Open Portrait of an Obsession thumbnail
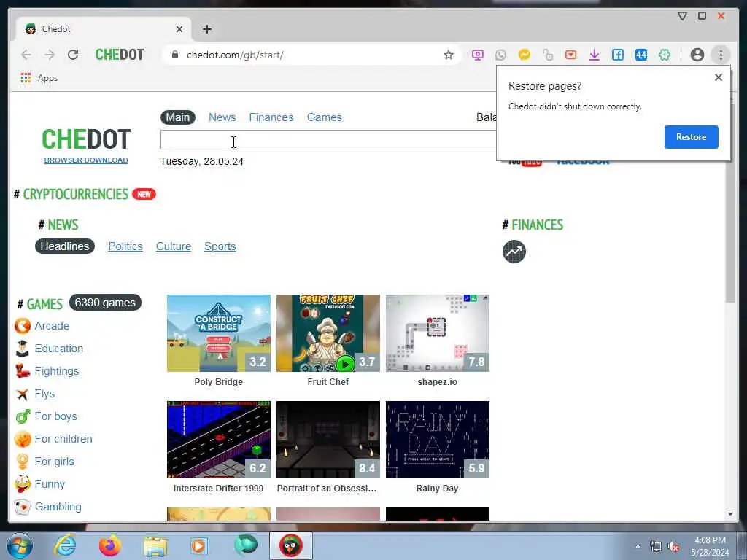 (x=328, y=440)
